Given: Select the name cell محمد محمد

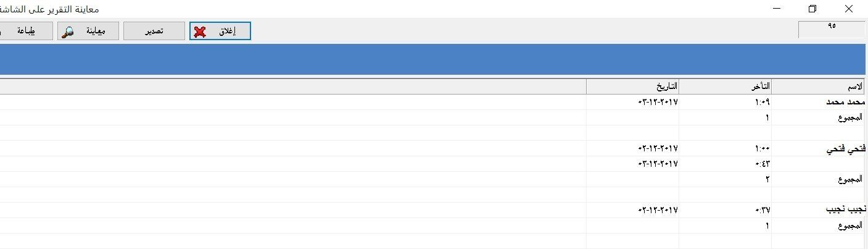Looking at the screenshot, I should point(846,102).
